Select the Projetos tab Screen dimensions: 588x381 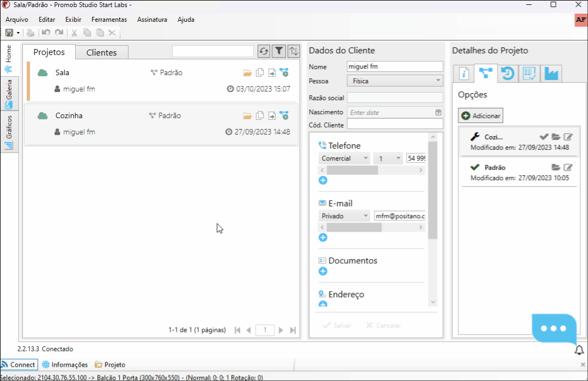49,52
